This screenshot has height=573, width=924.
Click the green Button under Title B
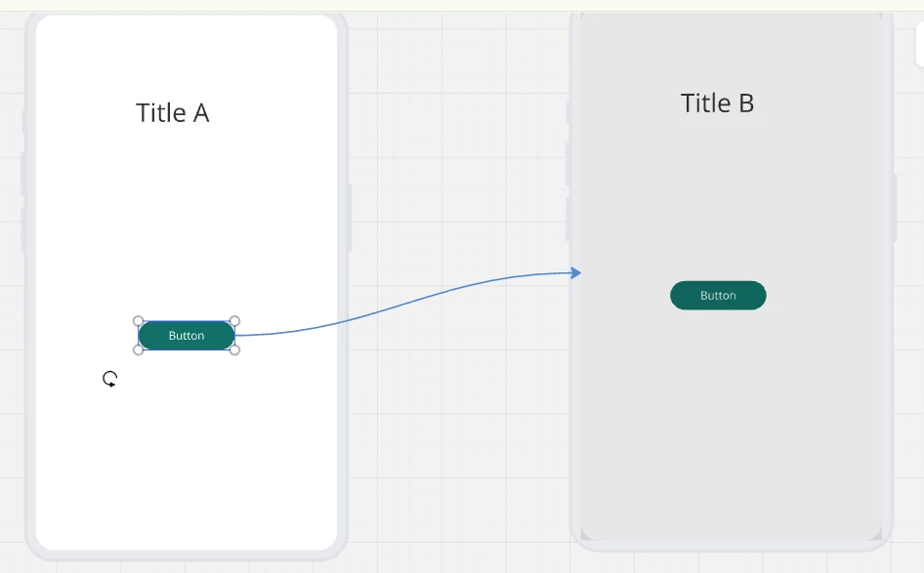(718, 296)
